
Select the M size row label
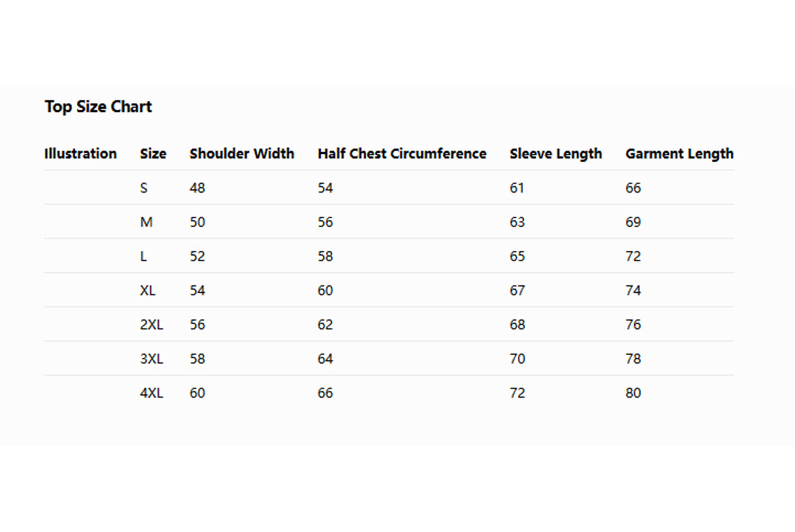coord(146,222)
